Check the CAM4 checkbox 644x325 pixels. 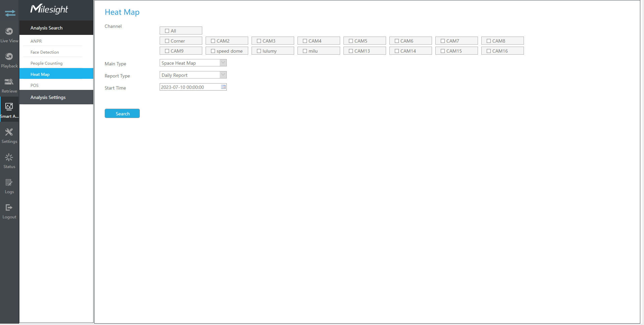click(305, 41)
